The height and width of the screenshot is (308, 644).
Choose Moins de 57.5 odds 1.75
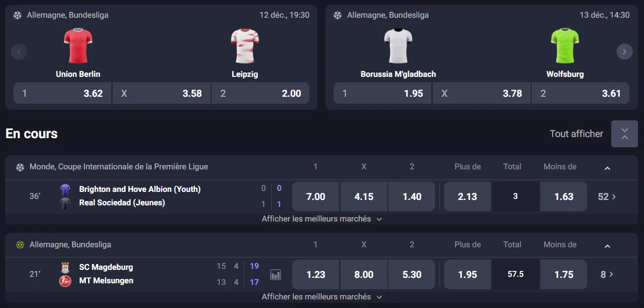[563, 275]
